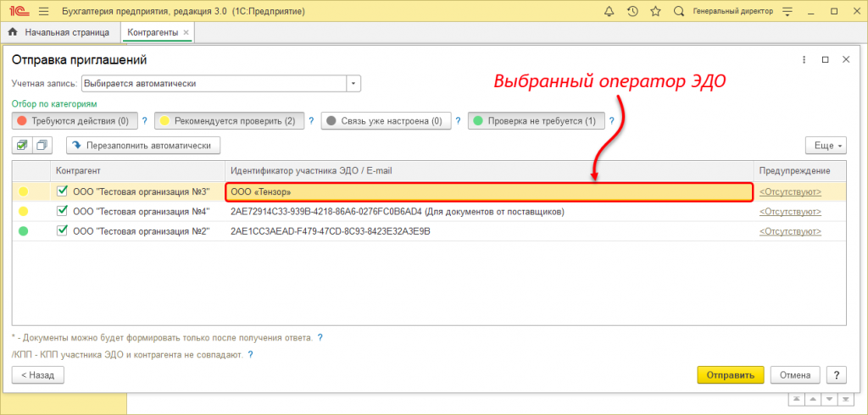Toggle Рекомендуется проверить (2) filter
The width and height of the screenshot is (868, 415).
pos(229,120)
